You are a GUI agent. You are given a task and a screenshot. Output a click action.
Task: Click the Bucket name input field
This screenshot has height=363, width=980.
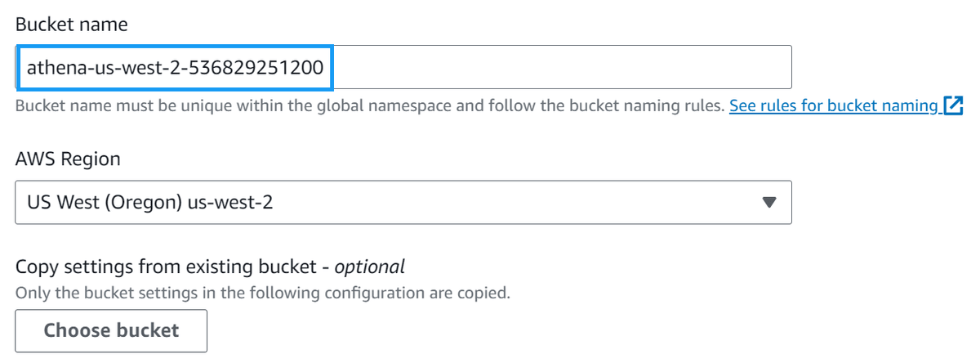click(x=403, y=67)
